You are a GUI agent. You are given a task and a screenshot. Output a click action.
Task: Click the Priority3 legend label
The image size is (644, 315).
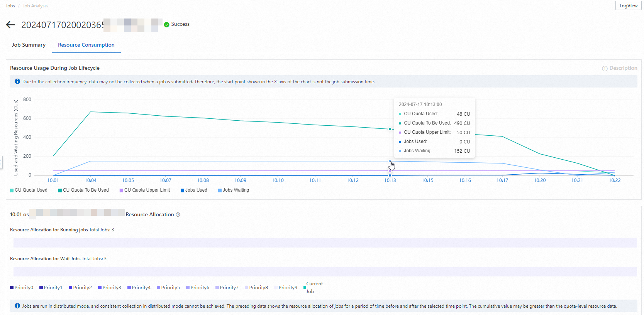112,288
